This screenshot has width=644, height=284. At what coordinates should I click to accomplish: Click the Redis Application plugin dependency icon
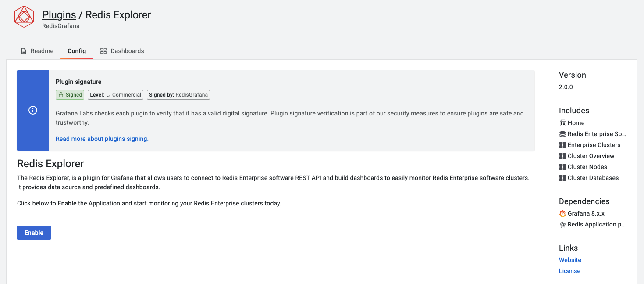click(x=562, y=224)
